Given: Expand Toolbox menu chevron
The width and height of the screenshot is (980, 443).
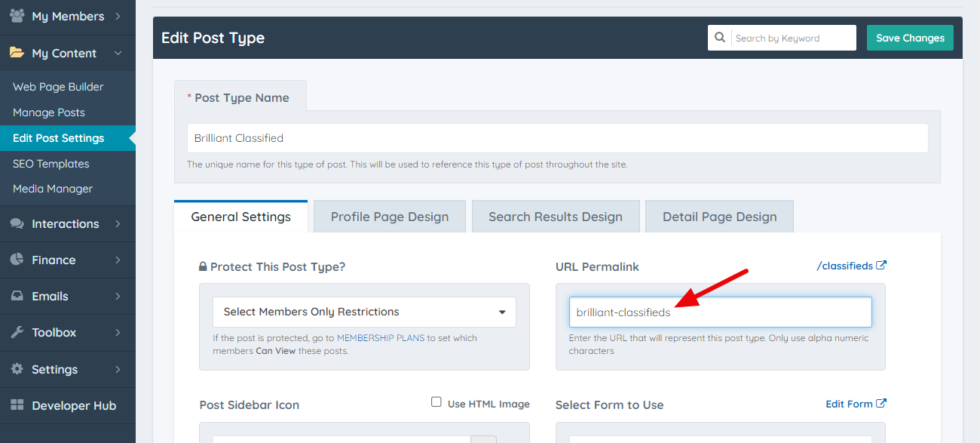Looking at the screenshot, I should pos(118,332).
